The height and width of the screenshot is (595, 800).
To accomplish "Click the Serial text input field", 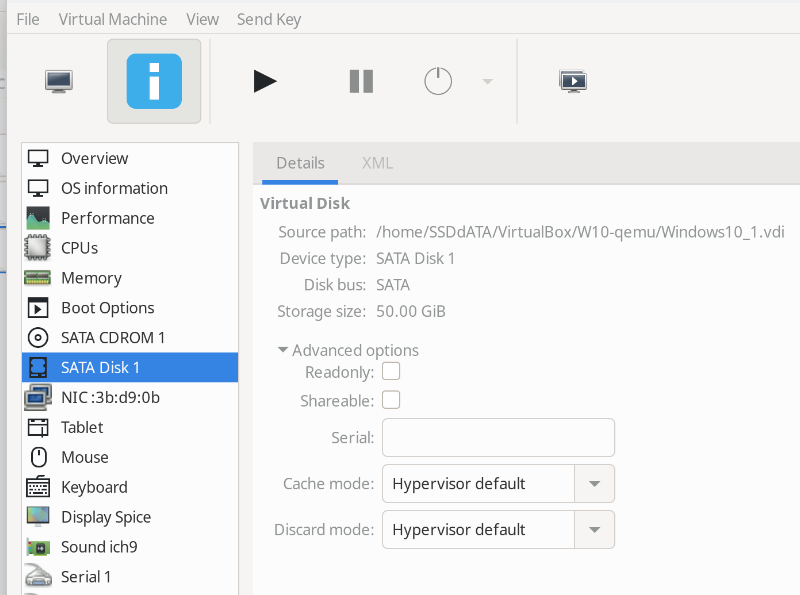I will (498, 438).
